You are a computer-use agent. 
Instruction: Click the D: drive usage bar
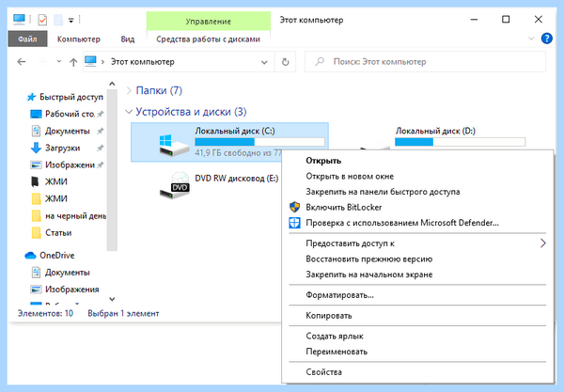click(x=460, y=142)
